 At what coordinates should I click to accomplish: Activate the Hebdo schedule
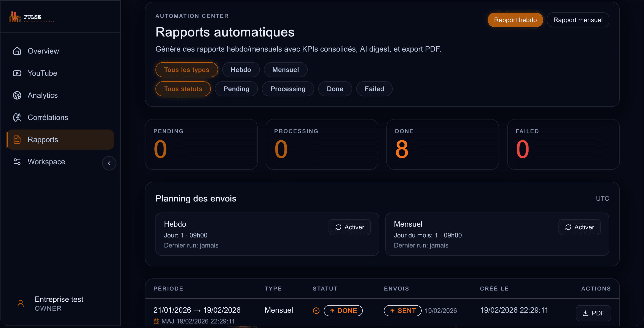[349, 227]
